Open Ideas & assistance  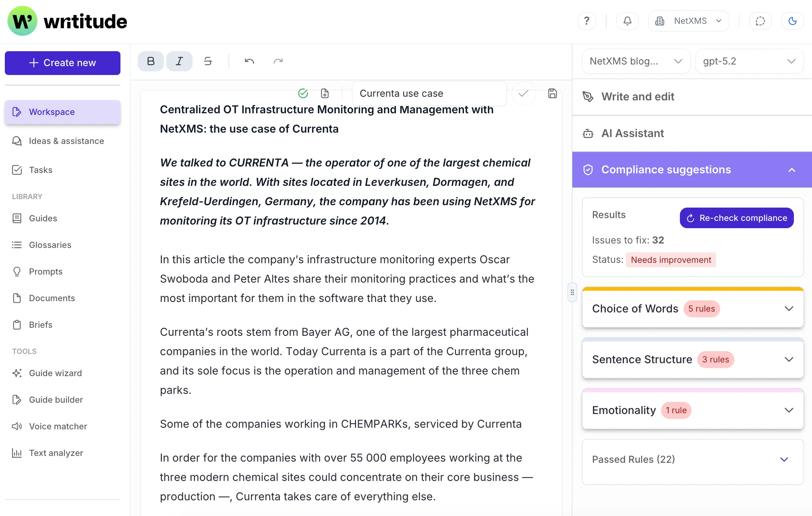(x=66, y=141)
